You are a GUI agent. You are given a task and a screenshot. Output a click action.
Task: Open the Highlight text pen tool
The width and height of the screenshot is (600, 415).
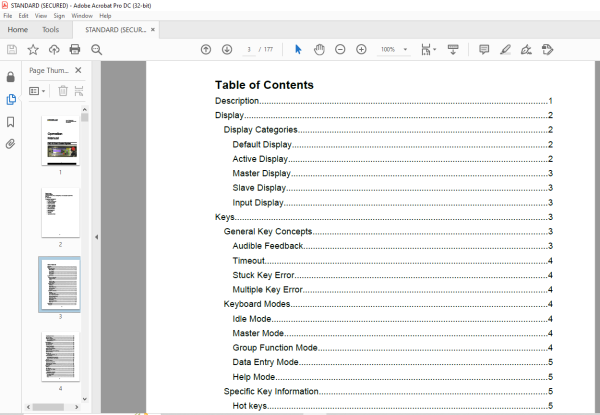[505, 49]
